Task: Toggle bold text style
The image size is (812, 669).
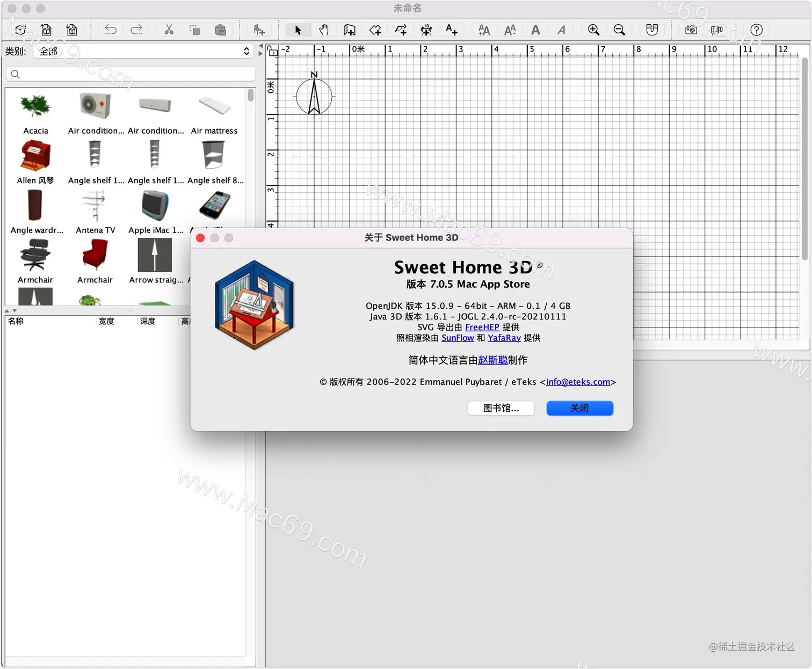Action: coord(535,30)
